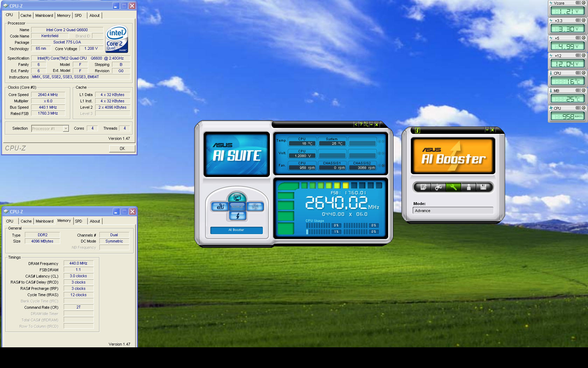Viewport: 588px width, 368px height.
Task: Close the MB temperature monitor panel
Action: tap(583, 90)
